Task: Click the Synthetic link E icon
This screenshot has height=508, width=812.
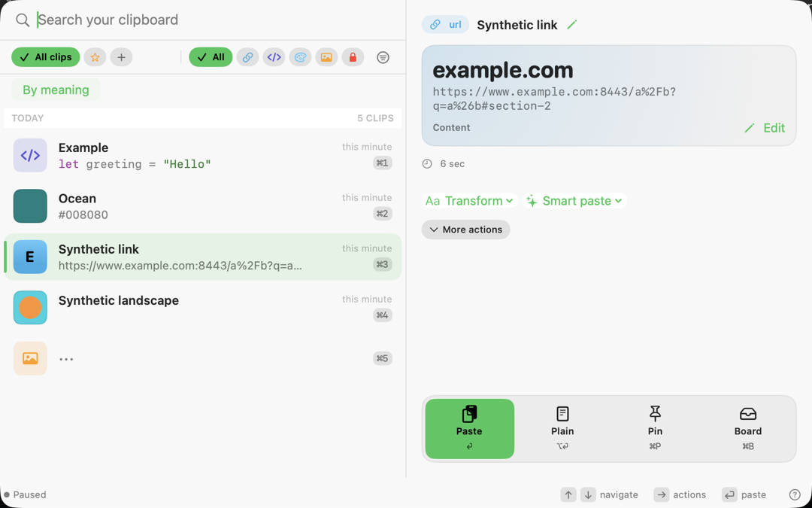Action: [30, 257]
